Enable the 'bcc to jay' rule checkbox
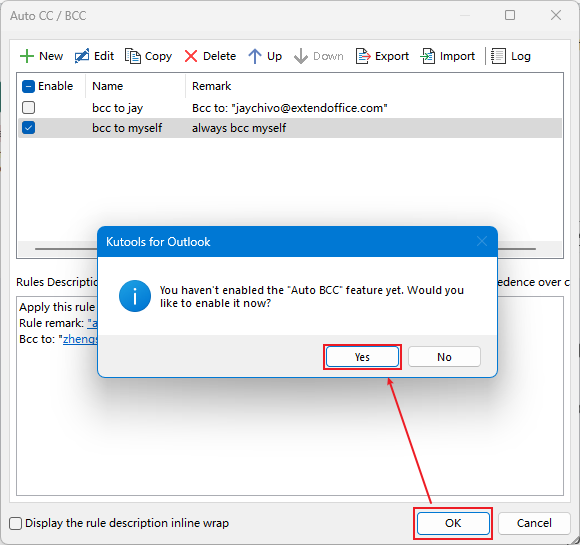The width and height of the screenshot is (580, 545). click(x=28, y=108)
